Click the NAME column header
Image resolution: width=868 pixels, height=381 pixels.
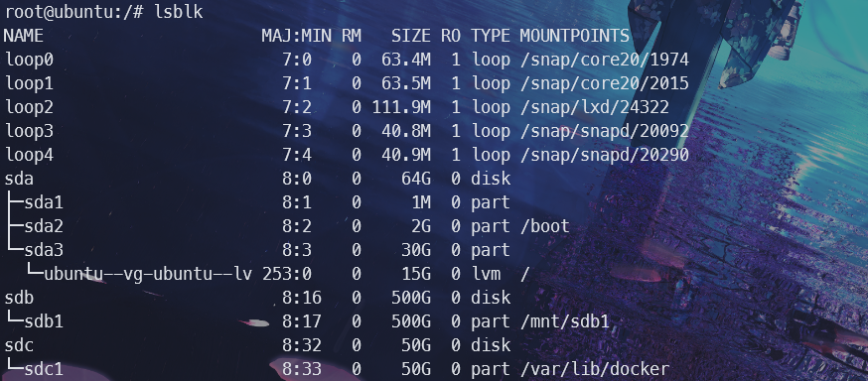pyautogui.click(x=23, y=36)
